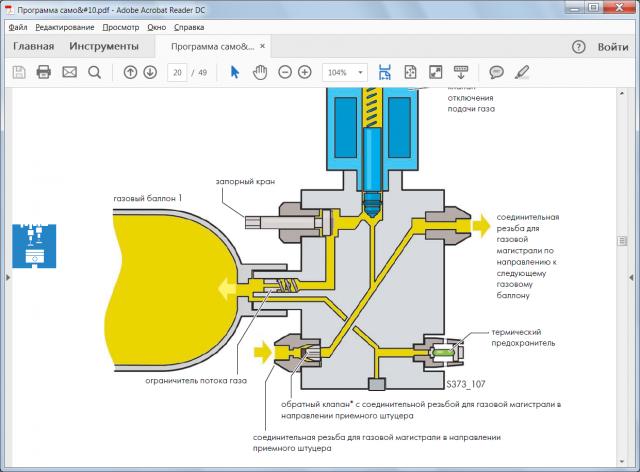Select the Hand pan tool
Viewport: 640px width, 472px height.
260,72
